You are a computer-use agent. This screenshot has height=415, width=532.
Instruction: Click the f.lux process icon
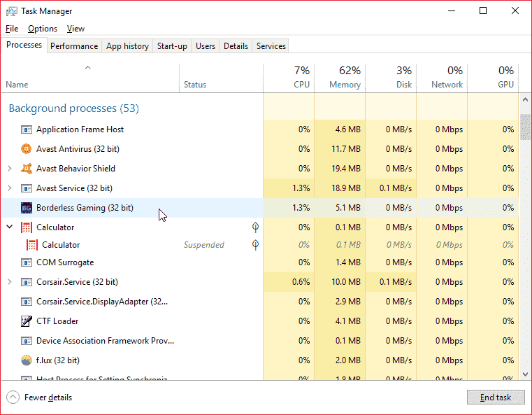click(27, 360)
